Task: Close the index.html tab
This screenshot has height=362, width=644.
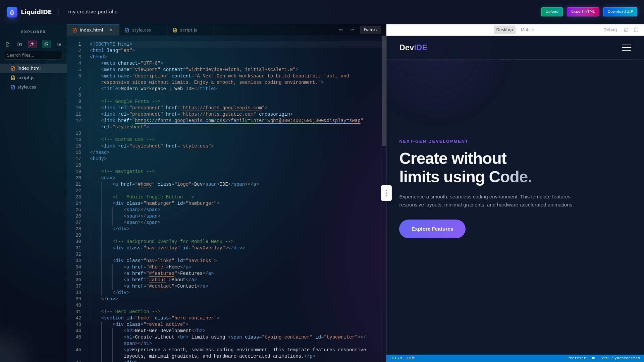Action: pyautogui.click(x=111, y=30)
